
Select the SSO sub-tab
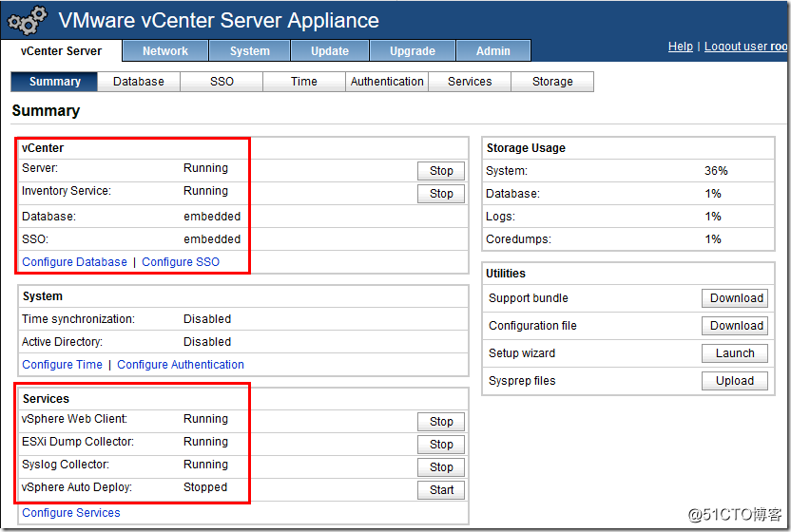(x=222, y=82)
